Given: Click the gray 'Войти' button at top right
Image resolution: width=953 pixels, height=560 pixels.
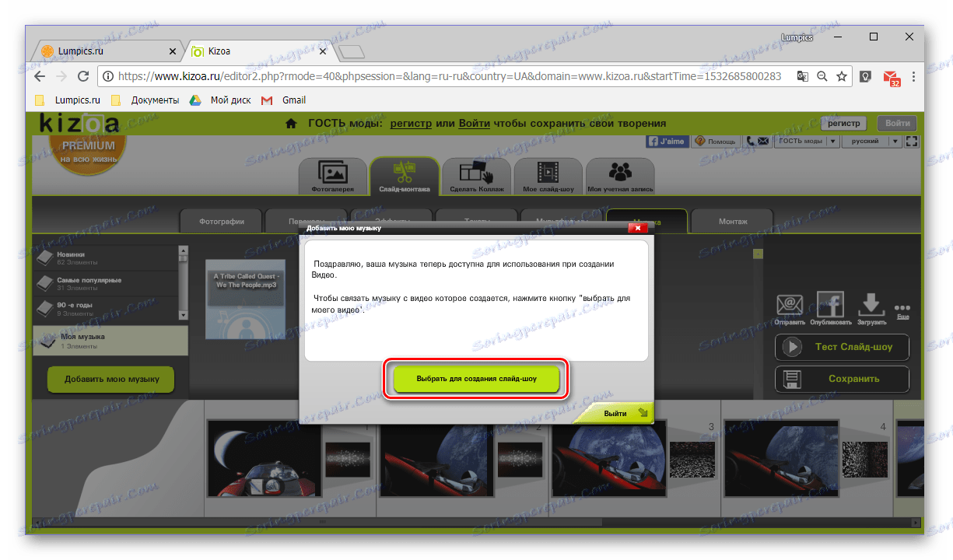Looking at the screenshot, I should (x=897, y=123).
